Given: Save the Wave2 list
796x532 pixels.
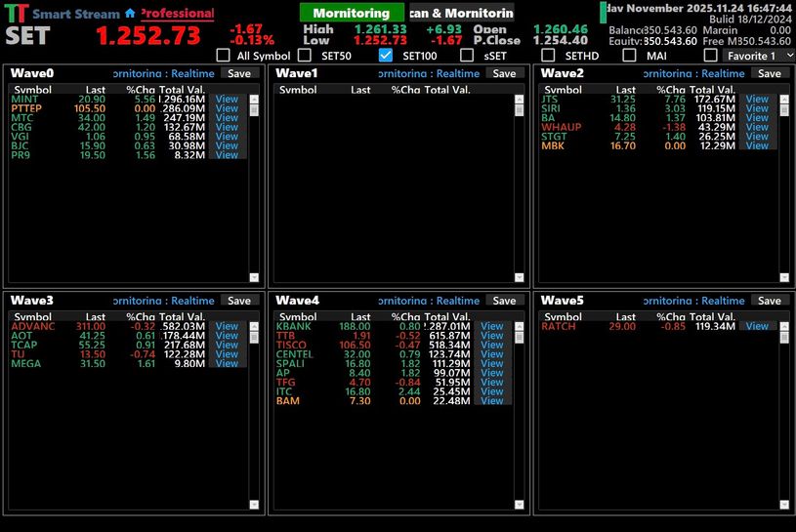Looking at the screenshot, I should click(x=769, y=73).
